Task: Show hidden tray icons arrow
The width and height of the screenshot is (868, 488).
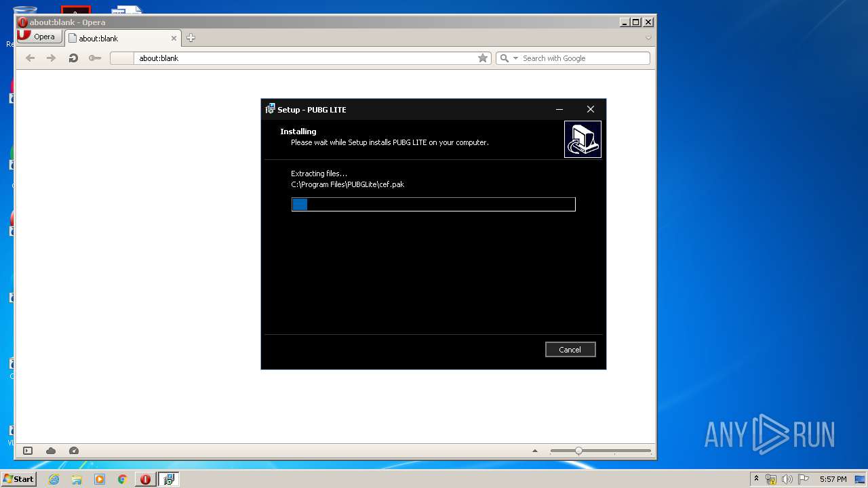Action: [x=756, y=479]
